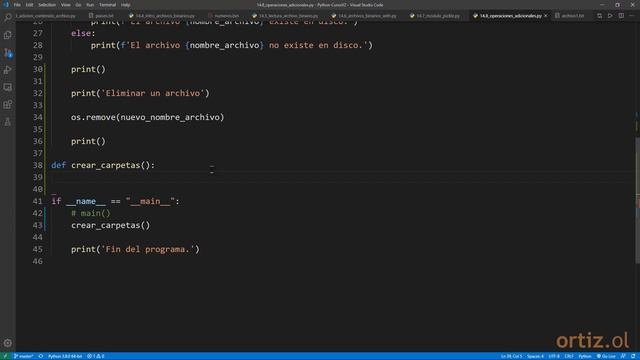
Task: Click 'print()' on line 36
Action: 88,141
